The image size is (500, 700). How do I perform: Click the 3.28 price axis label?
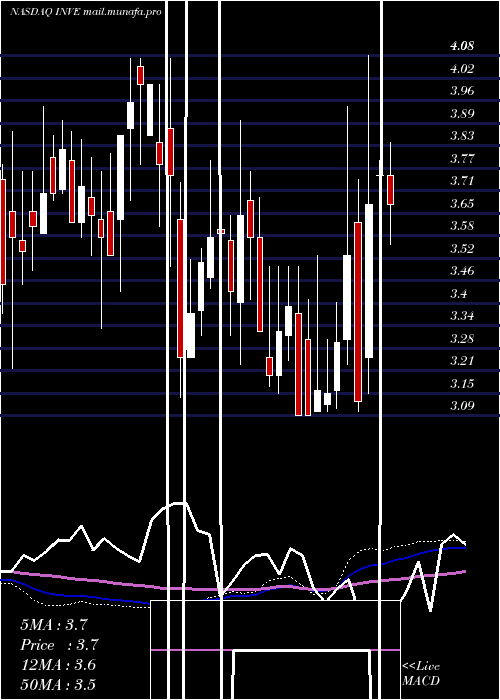462,338
